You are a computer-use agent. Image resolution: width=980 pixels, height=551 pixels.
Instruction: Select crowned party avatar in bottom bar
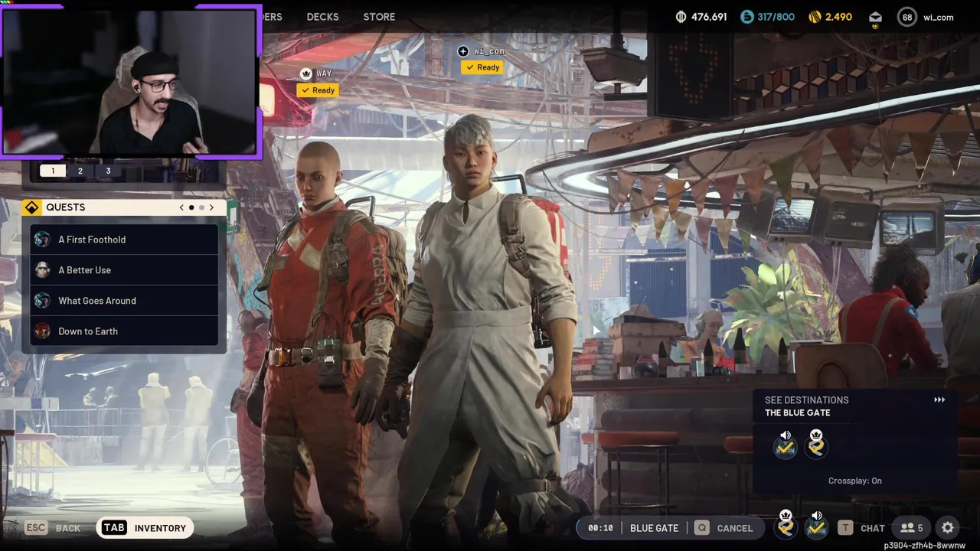point(786,525)
